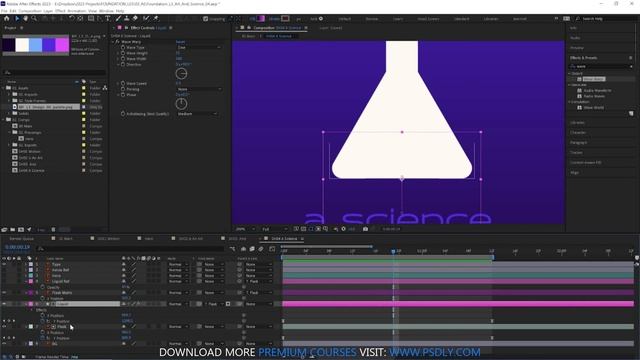Open the timeline Graph Editor
The height and width of the screenshot is (360, 640).
[x=272, y=249]
